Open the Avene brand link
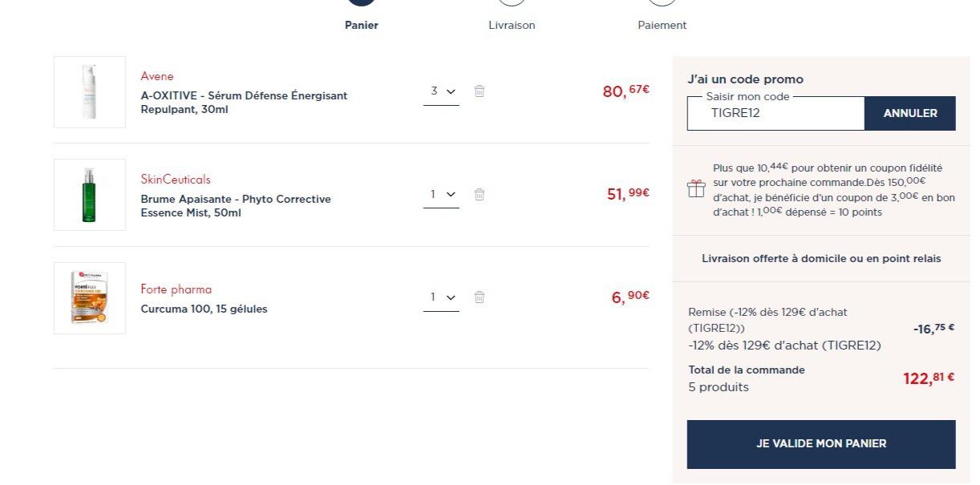 coord(157,76)
